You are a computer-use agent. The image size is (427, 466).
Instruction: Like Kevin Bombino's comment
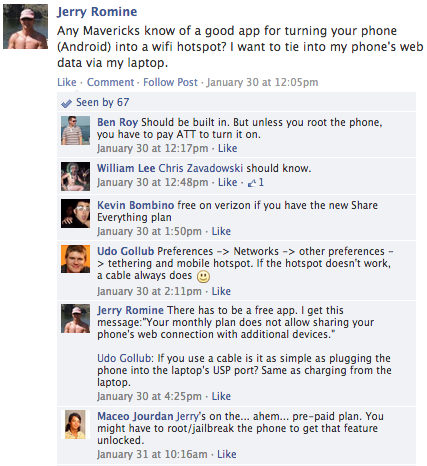(x=221, y=231)
